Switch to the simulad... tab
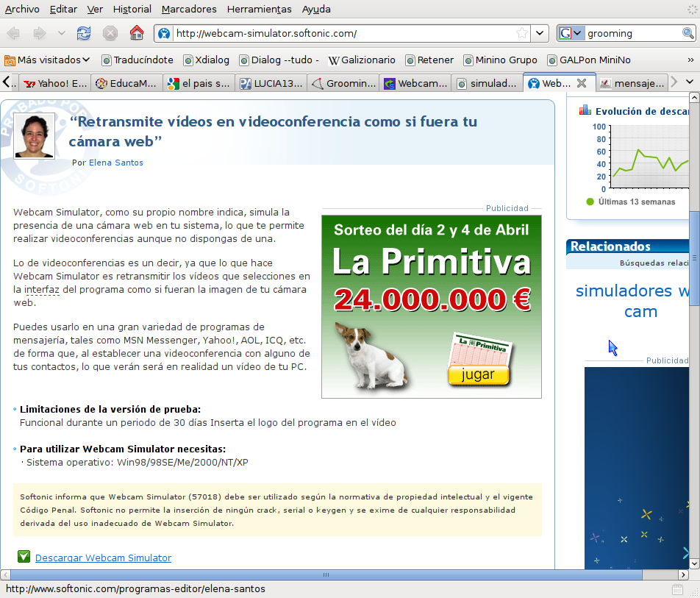 [x=488, y=83]
